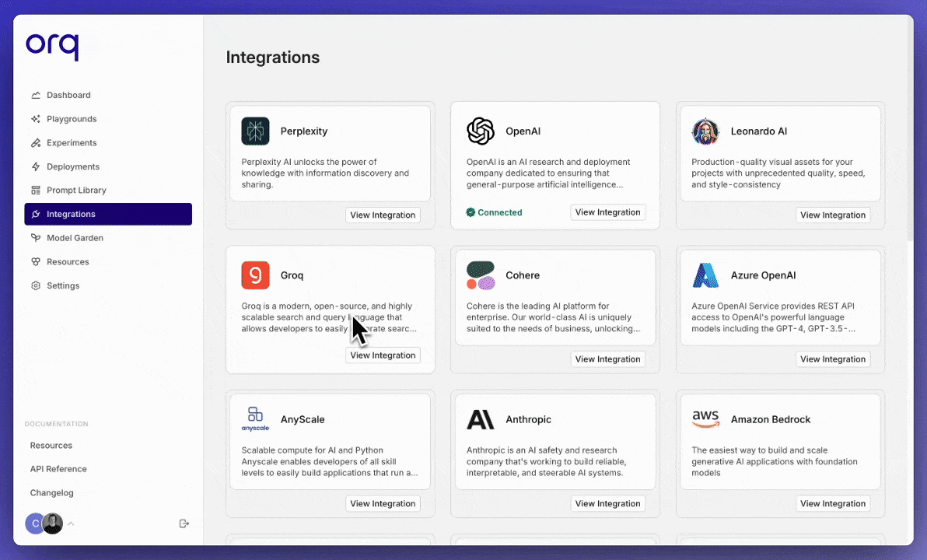Click the Cohere logo icon
This screenshot has height=560, width=927.
tap(481, 275)
